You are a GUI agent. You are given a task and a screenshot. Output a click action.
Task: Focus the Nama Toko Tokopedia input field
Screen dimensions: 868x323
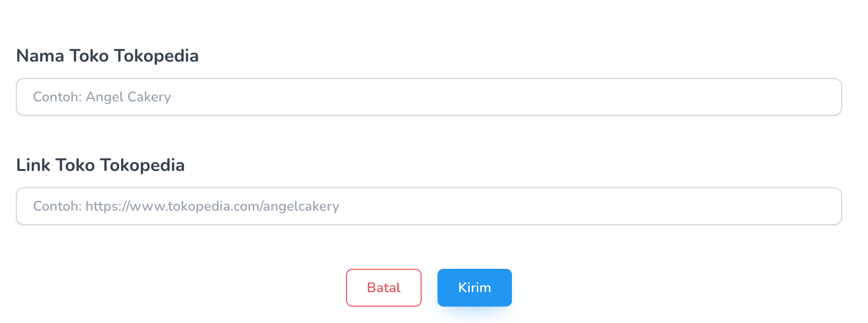(429, 97)
